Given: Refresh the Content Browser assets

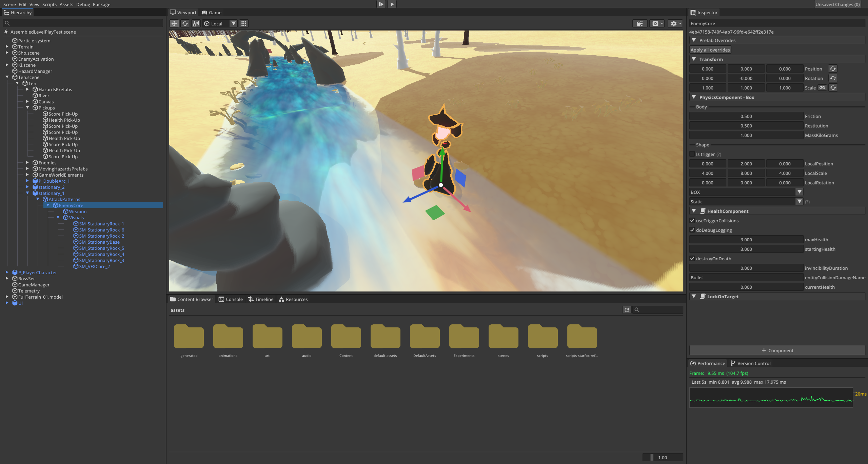Looking at the screenshot, I should (x=627, y=310).
